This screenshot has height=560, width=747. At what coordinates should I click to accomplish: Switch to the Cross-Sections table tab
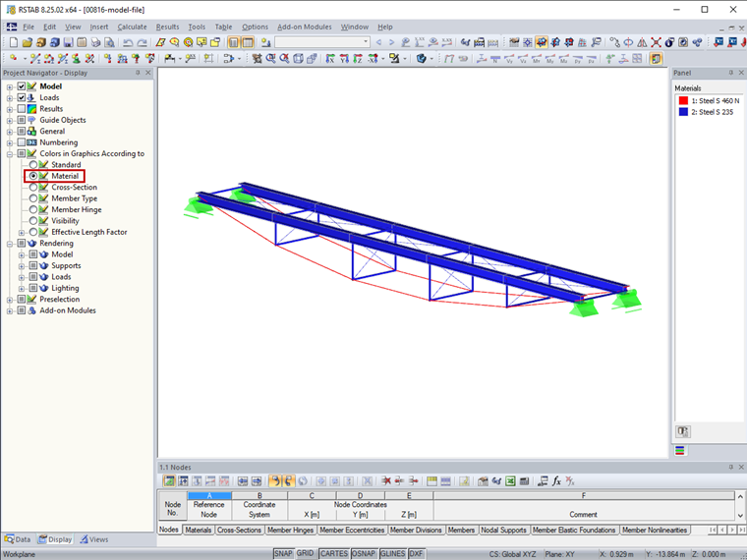(x=239, y=530)
